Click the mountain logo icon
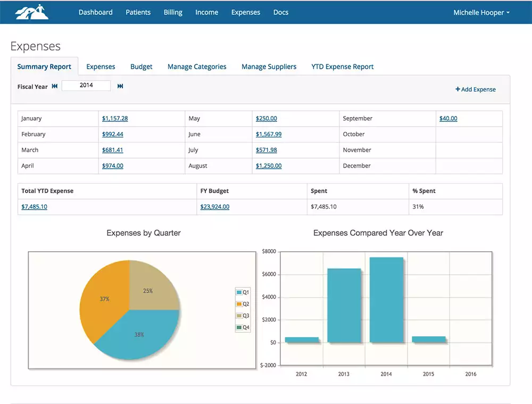Image resolution: width=532 pixels, height=404 pixels. [31, 12]
